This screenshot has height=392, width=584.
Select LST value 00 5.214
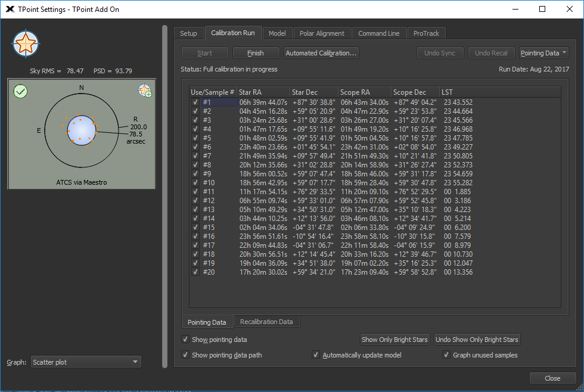[x=458, y=218]
